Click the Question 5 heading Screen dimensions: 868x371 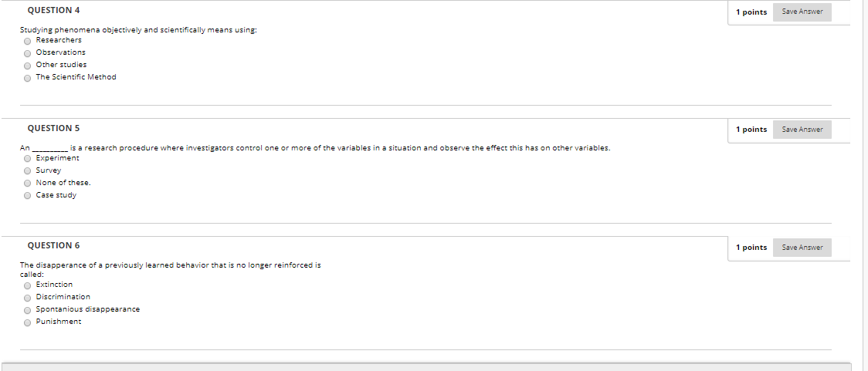(54, 128)
